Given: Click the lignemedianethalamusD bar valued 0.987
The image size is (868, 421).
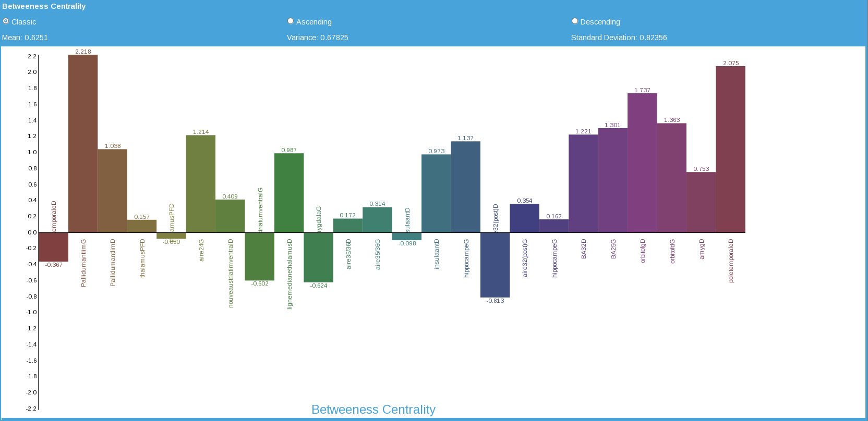Looking at the screenshot, I should 289,193.
